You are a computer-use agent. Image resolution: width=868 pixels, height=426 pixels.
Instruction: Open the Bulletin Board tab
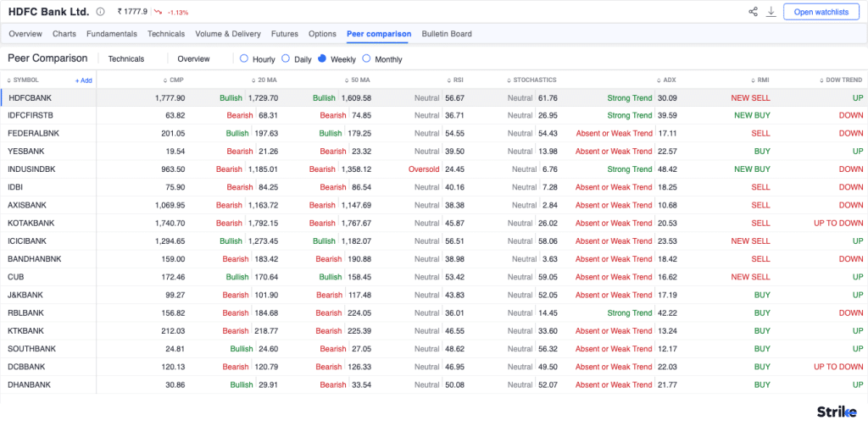(447, 34)
